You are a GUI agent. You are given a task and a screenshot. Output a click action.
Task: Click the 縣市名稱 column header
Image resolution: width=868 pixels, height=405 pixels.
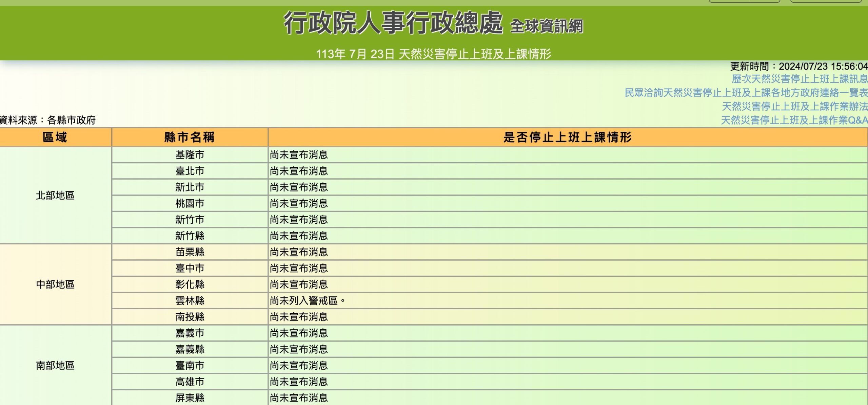point(190,137)
